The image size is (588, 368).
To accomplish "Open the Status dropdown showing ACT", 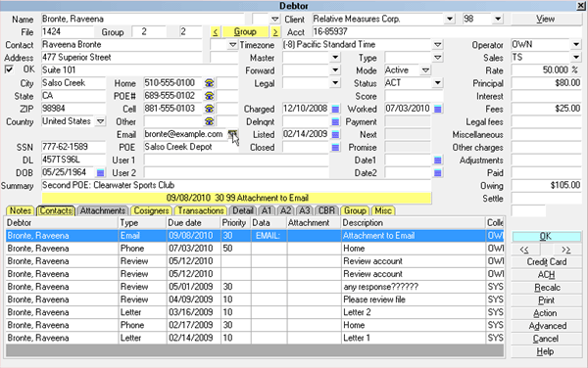I will (x=437, y=83).
